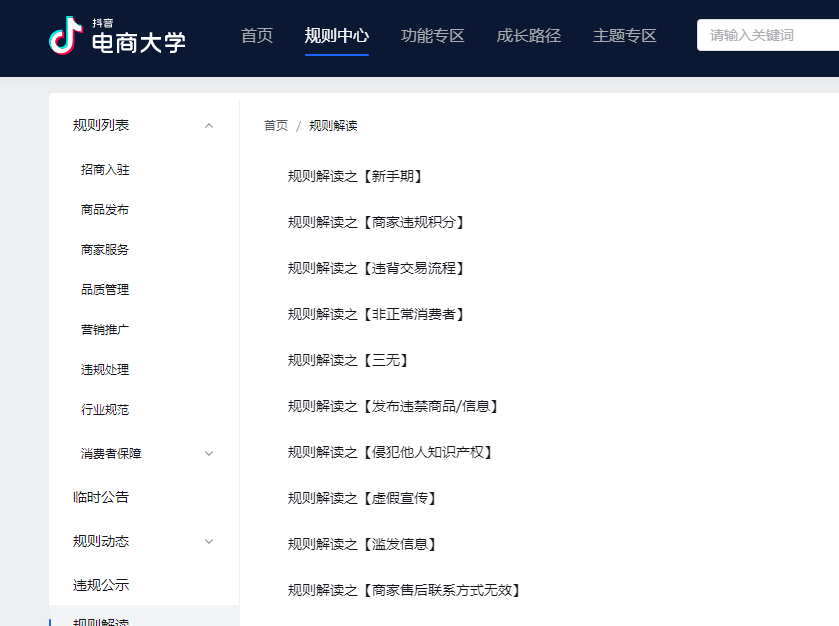Viewport: 839px width, 626px height.
Task: Select 消费者保障 sidebar item
Action: pos(111,454)
